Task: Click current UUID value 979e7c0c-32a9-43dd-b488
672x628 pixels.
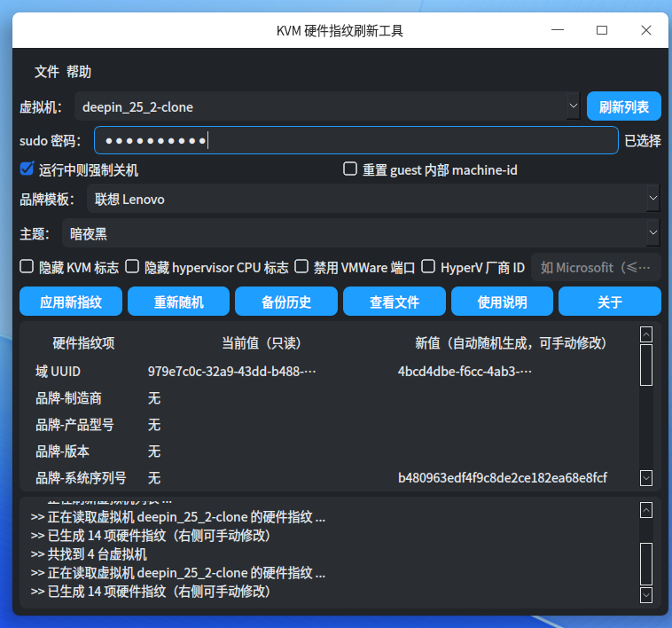Action: pyautogui.click(x=232, y=372)
